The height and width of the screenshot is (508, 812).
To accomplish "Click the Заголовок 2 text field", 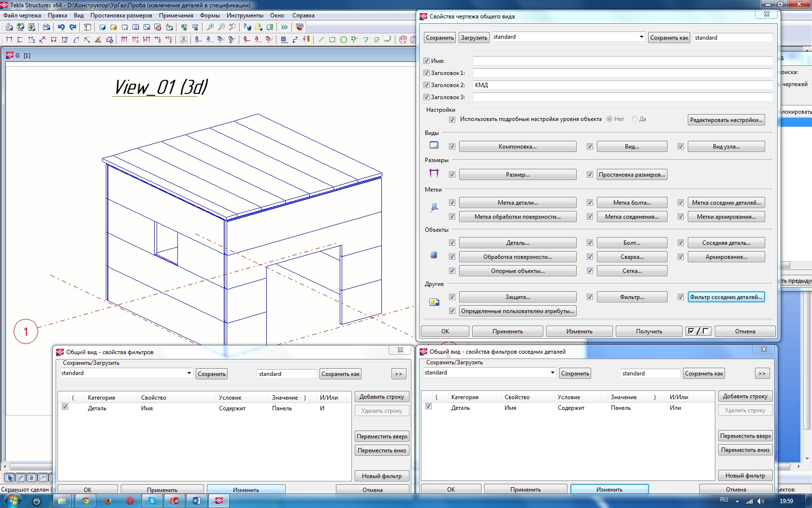I will point(623,85).
